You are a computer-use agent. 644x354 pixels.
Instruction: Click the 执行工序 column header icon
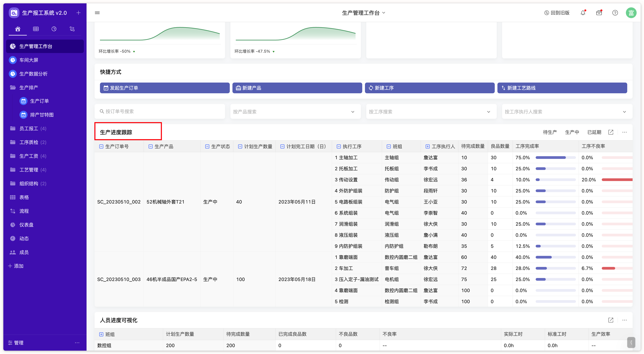tap(339, 146)
